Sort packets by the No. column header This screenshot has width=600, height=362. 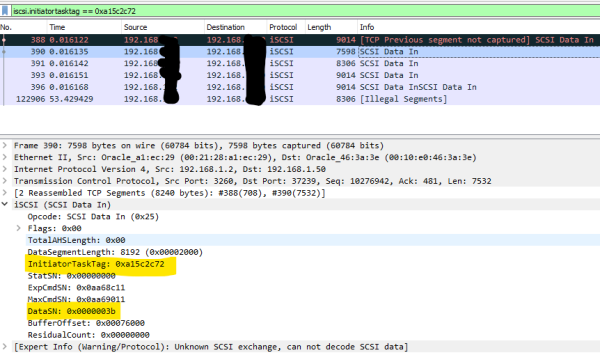click(23, 27)
